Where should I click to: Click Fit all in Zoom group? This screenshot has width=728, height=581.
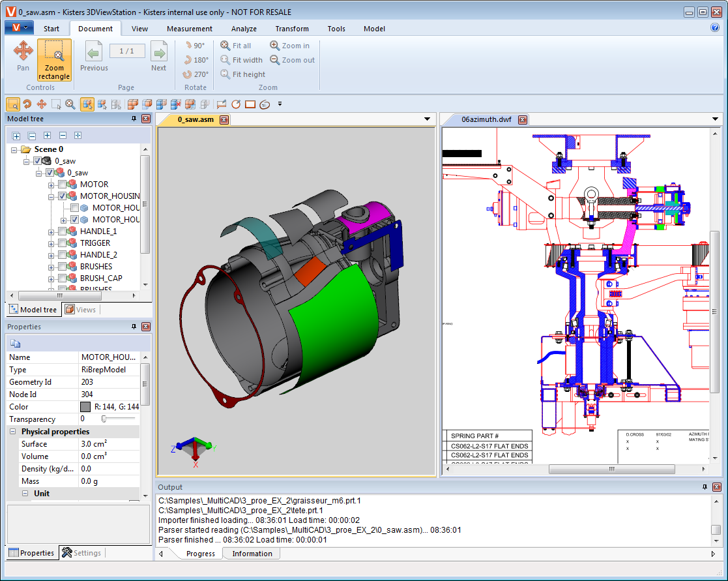[x=236, y=46]
